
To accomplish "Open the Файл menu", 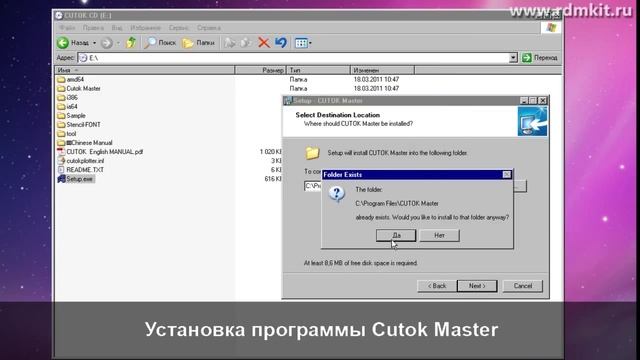I will click(x=67, y=28).
